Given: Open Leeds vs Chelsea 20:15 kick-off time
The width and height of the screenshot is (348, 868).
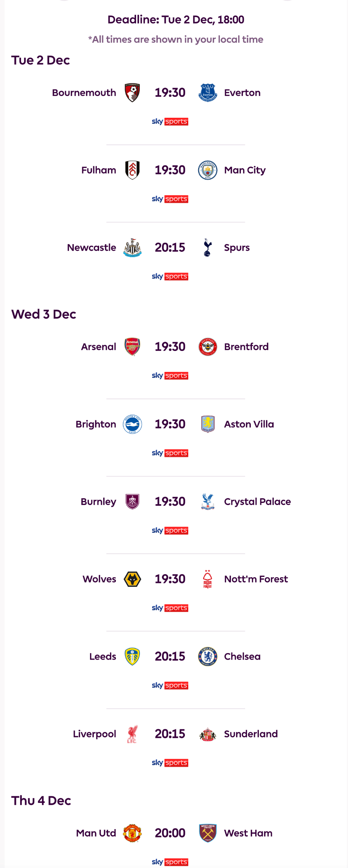Looking at the screenshot, I should 170,657.
